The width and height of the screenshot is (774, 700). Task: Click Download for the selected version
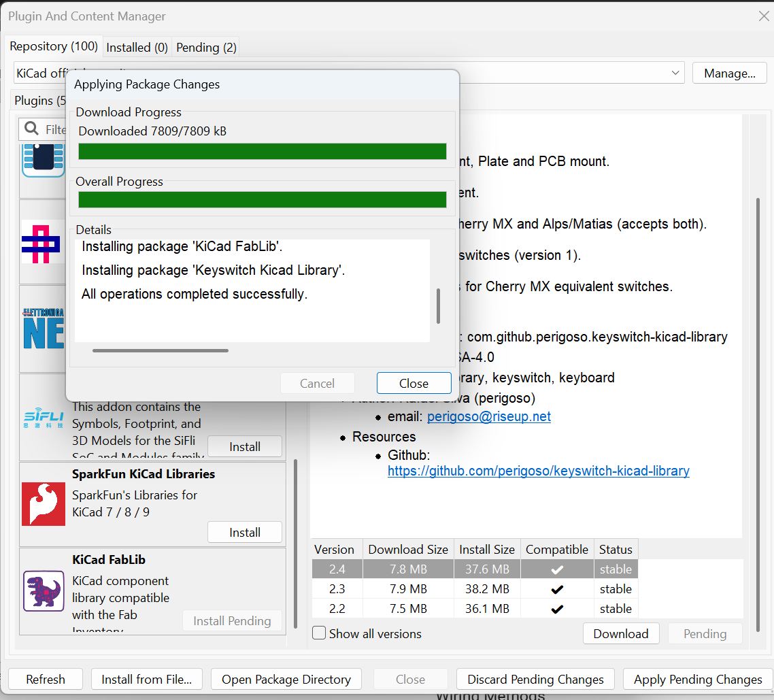(x=620, y=633)
